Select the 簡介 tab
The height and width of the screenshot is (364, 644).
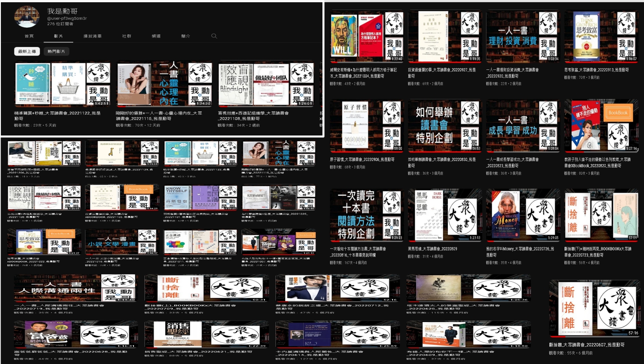pos(185,36)
